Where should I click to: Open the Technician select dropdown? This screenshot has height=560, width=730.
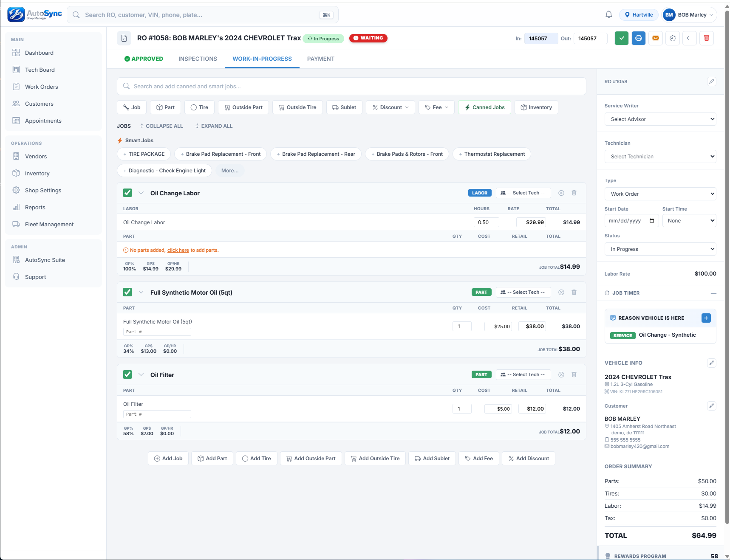(x=660, y=157)
